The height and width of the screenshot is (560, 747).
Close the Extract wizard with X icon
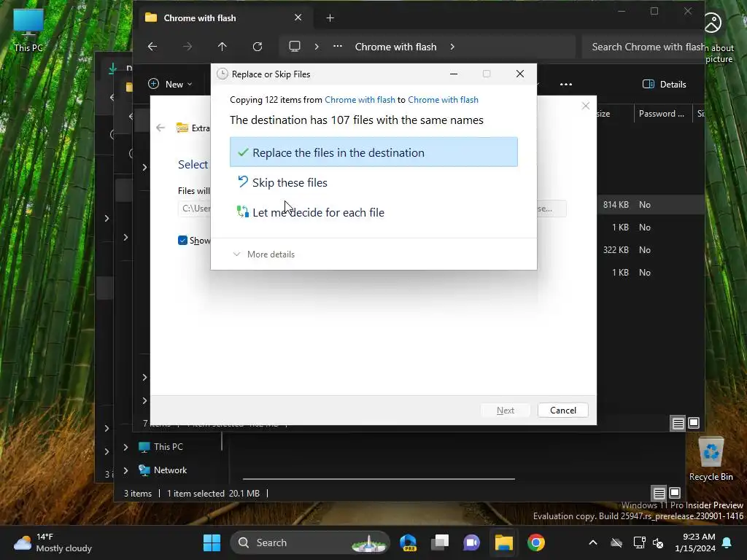(x=586, y=106)
